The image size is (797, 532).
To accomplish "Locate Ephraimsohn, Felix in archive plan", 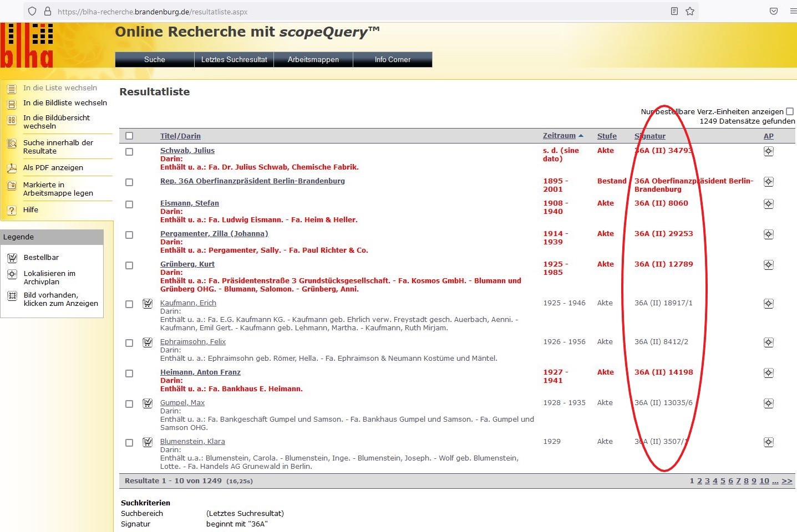I will point(768,342).
